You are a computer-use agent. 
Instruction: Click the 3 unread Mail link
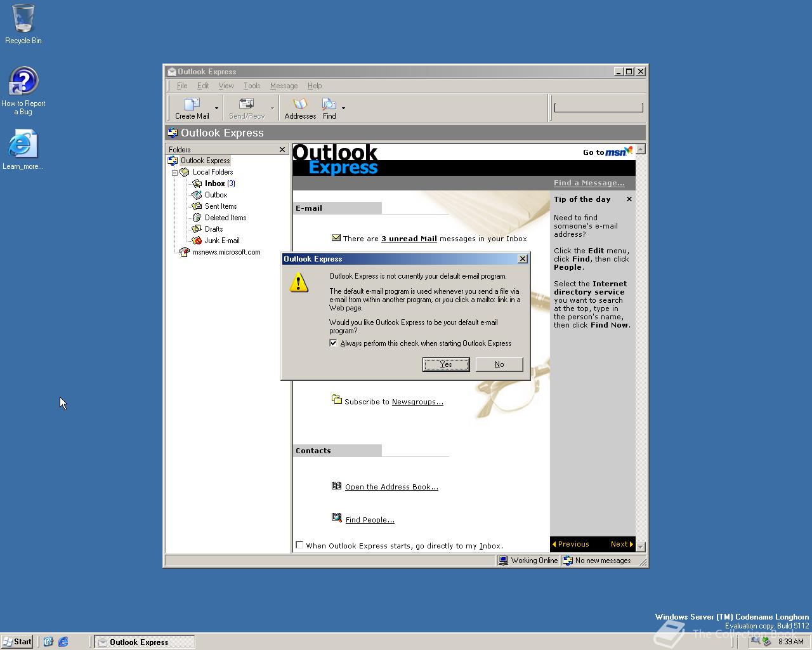[409, 239]
